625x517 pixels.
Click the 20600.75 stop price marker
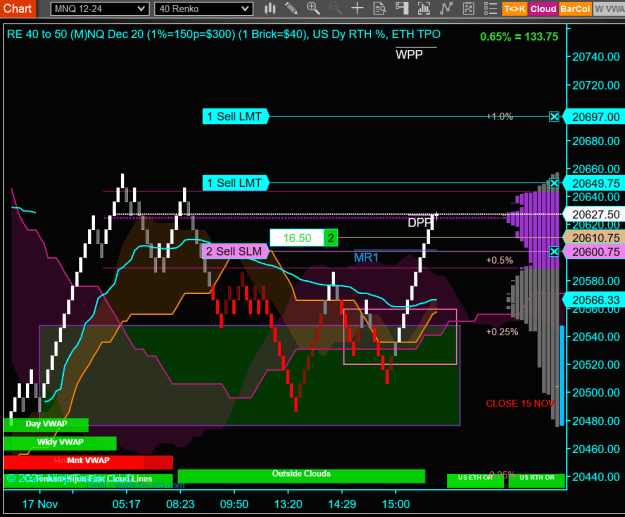coord(595,252)
